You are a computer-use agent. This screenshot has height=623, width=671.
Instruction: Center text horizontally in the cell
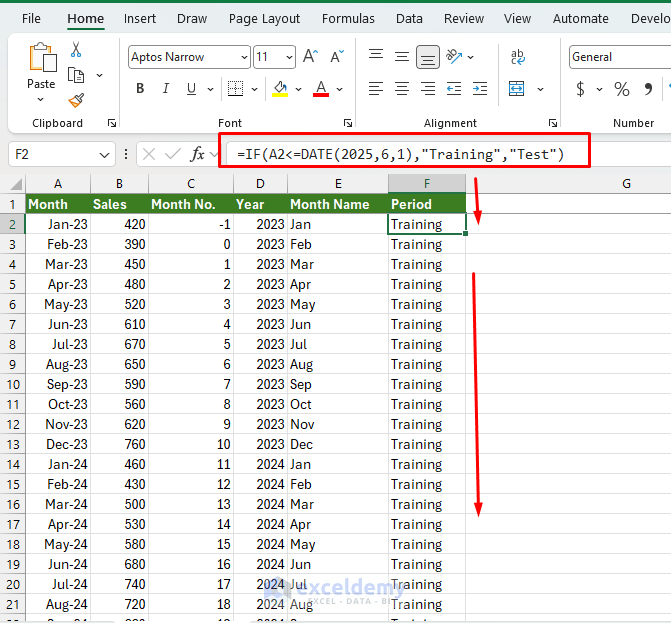point(401,89)
